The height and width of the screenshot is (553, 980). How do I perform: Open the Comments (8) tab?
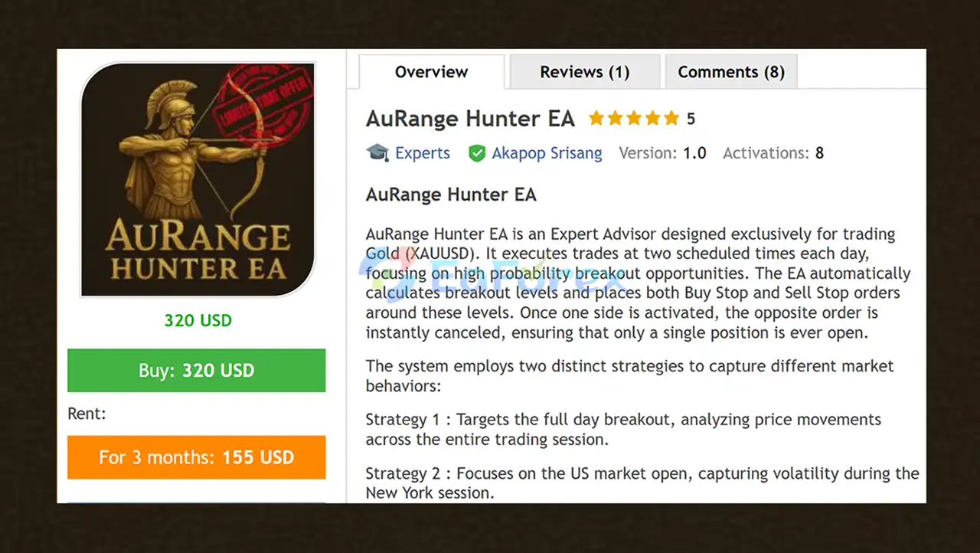730,72
